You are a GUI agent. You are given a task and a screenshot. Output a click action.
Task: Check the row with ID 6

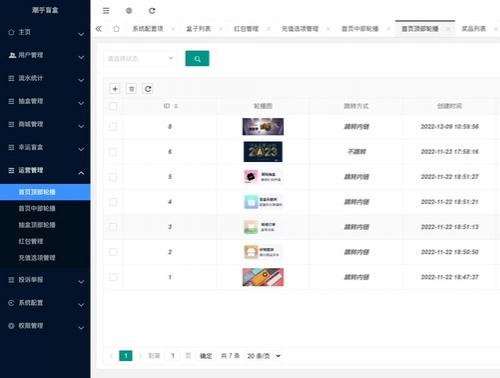[113, 152]
